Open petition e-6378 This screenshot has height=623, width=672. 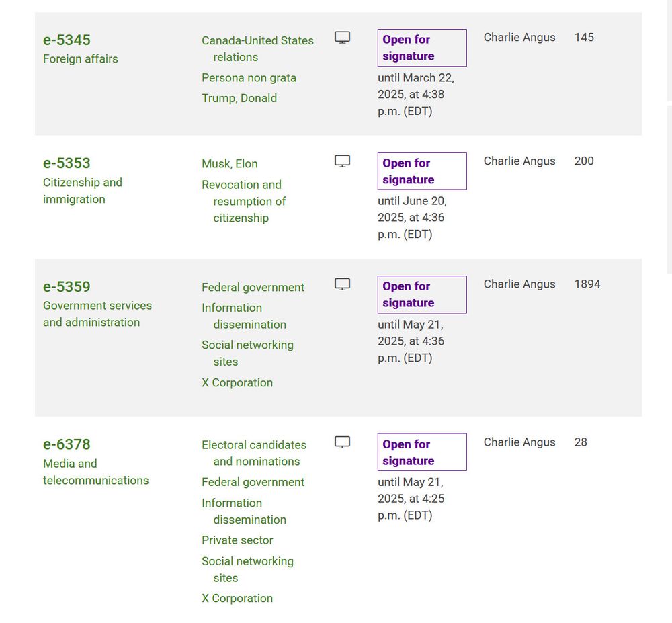pos(67,444)
